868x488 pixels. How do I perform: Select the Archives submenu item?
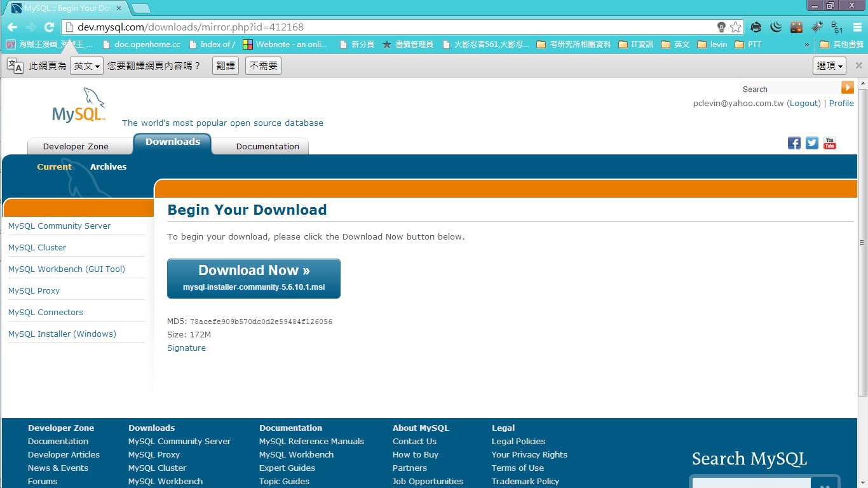(108, 166)
